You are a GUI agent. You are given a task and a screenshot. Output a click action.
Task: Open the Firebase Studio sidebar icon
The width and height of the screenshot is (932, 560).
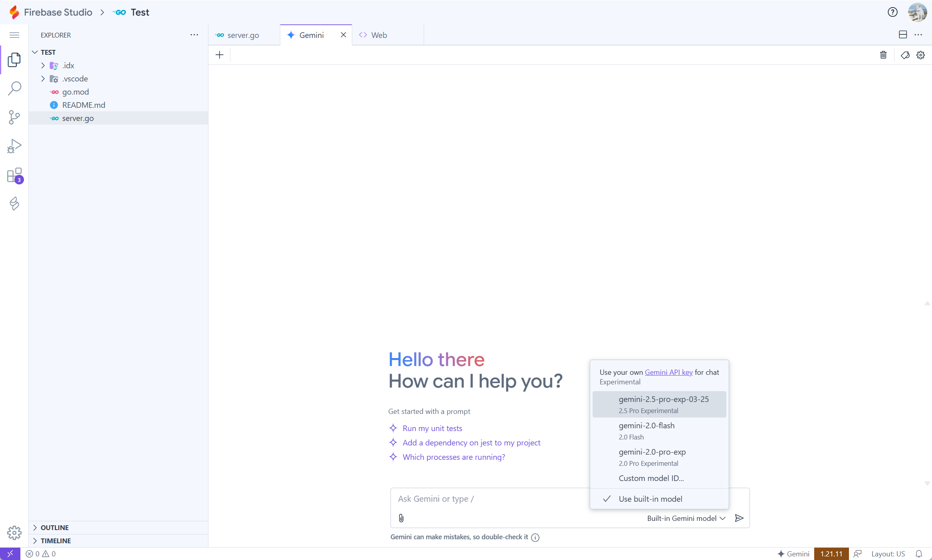coord(14,204)
